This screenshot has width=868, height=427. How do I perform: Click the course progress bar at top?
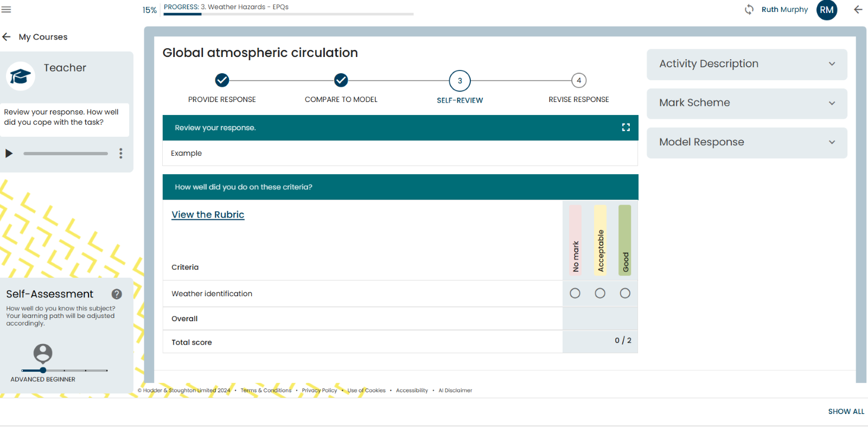289,14
